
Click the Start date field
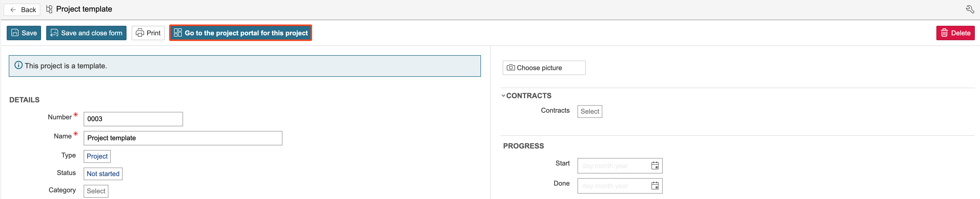point(612,165)
